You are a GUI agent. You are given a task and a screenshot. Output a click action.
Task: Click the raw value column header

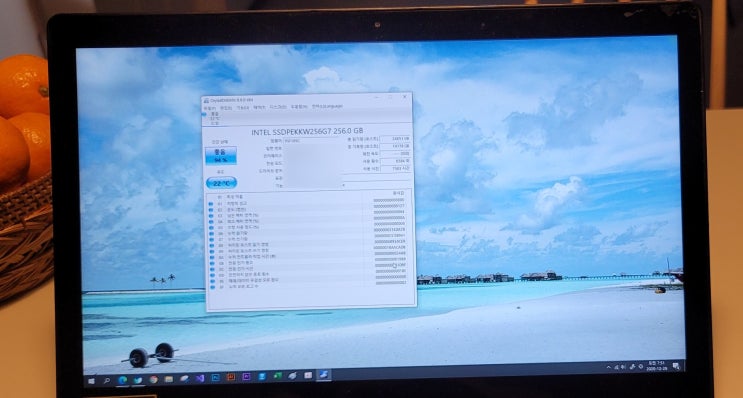pyautogui.click(x=399, y=193)
